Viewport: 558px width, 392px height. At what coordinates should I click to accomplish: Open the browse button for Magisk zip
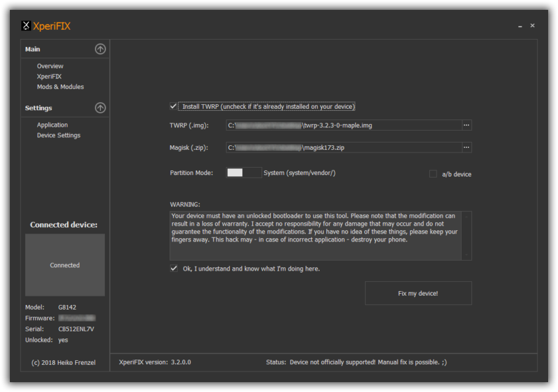click(465, 147)
